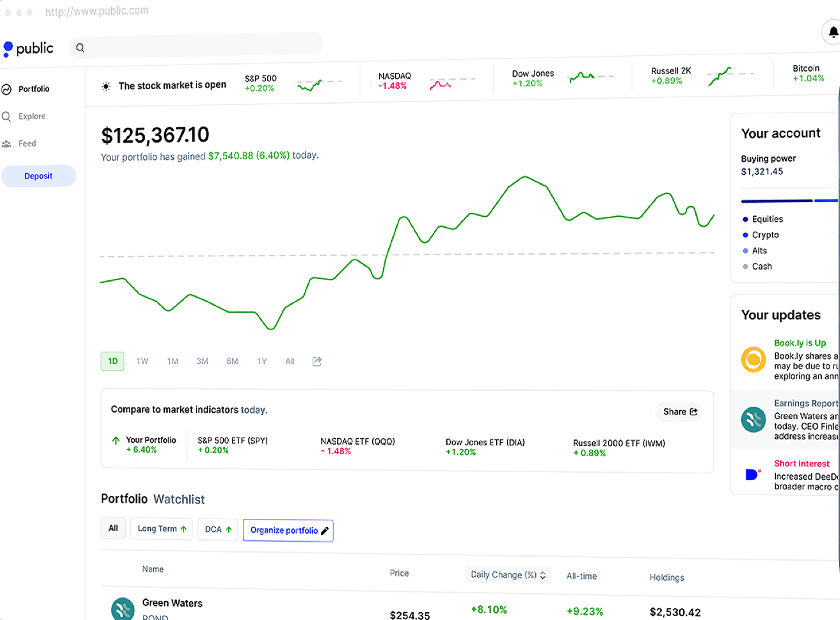Select the All timeframe for the chart
Viewport: 840px width, 620px height.
(290, 361)
